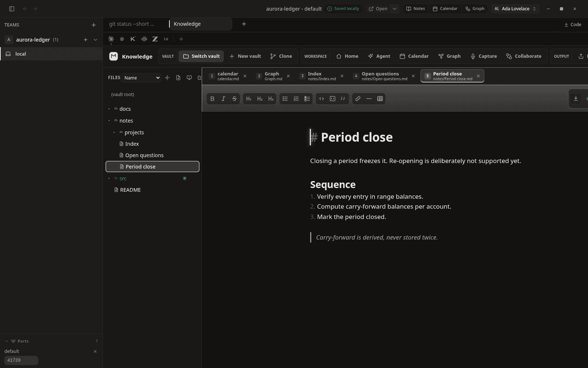Viewport: 588px width, 368px height.
Task: Go to workspace Home
Action: pos(347,56)
